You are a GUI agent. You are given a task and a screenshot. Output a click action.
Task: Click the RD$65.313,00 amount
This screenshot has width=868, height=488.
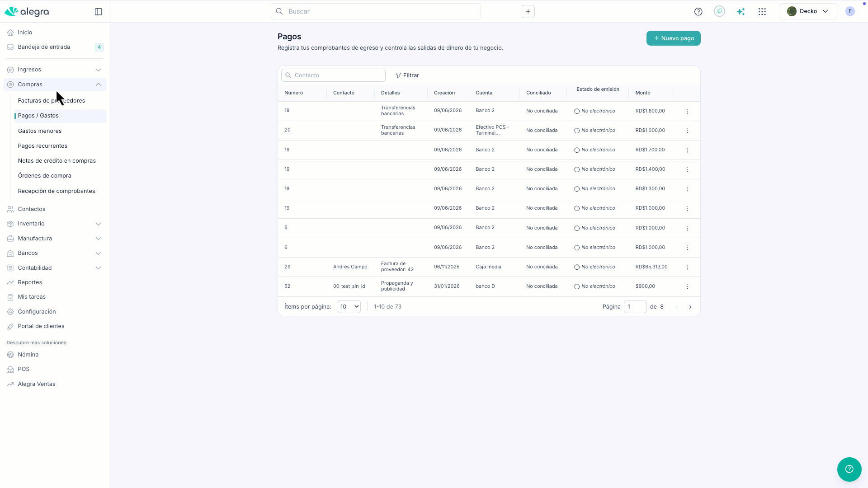(x=651, y=267)
